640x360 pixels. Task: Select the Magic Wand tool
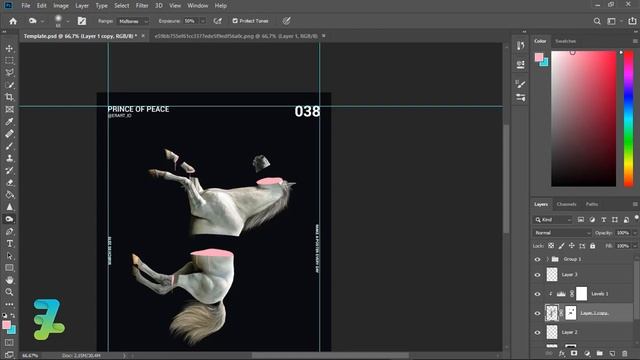(x=9, y=85)
